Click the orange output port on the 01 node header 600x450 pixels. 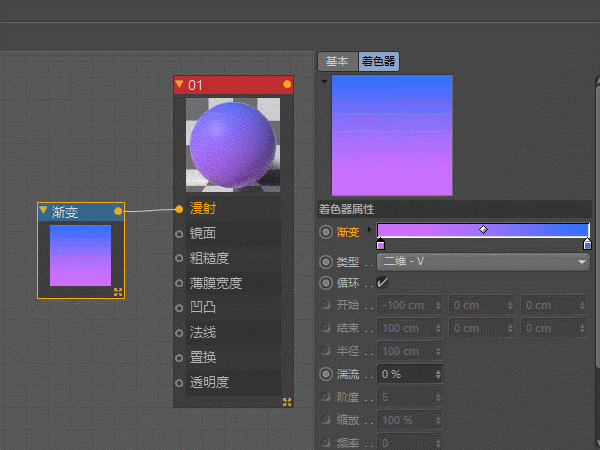point(287,85)
